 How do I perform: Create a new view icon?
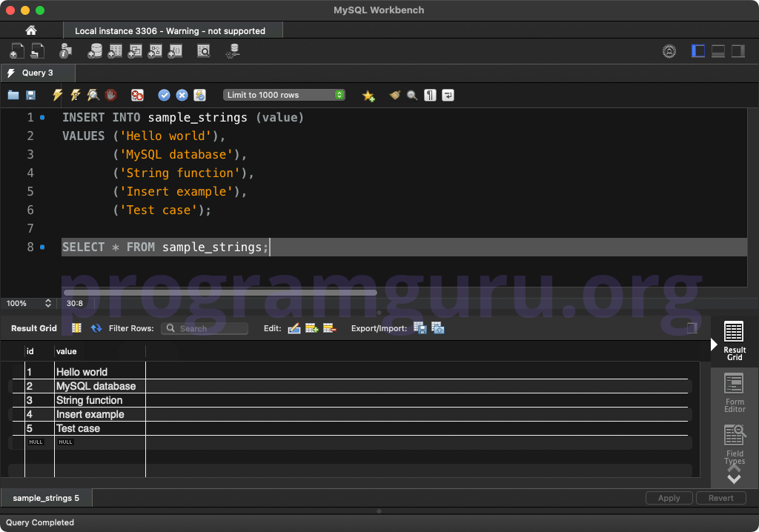[x=135, y=51]
